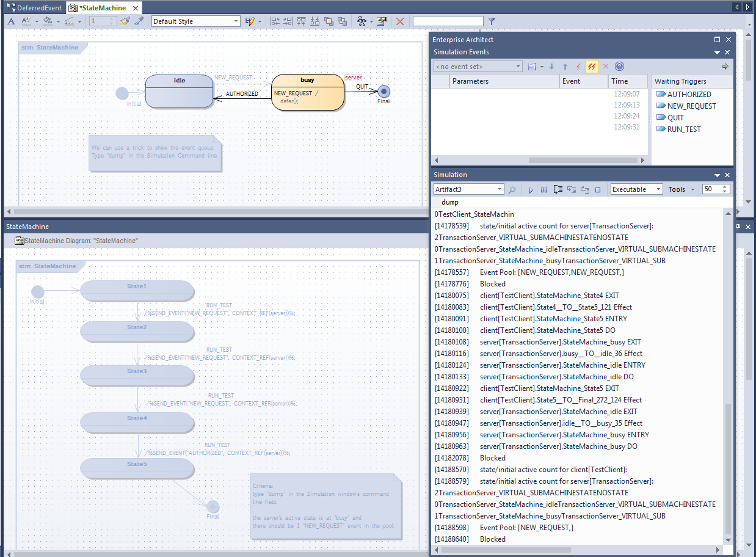Open Simulation Events help icon
Image resolution: width=756 pixels, height=557 pixels.
coord(619,67)
